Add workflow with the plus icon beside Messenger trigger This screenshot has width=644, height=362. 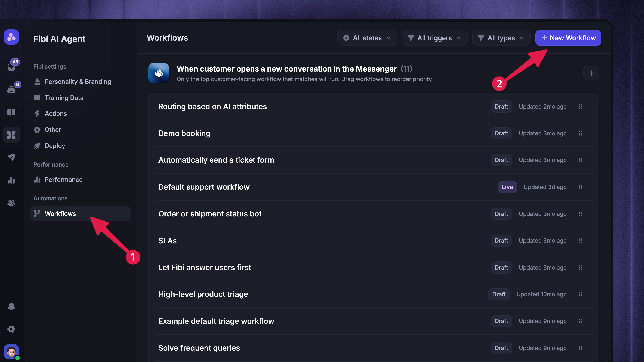click(x=591, y=73)
